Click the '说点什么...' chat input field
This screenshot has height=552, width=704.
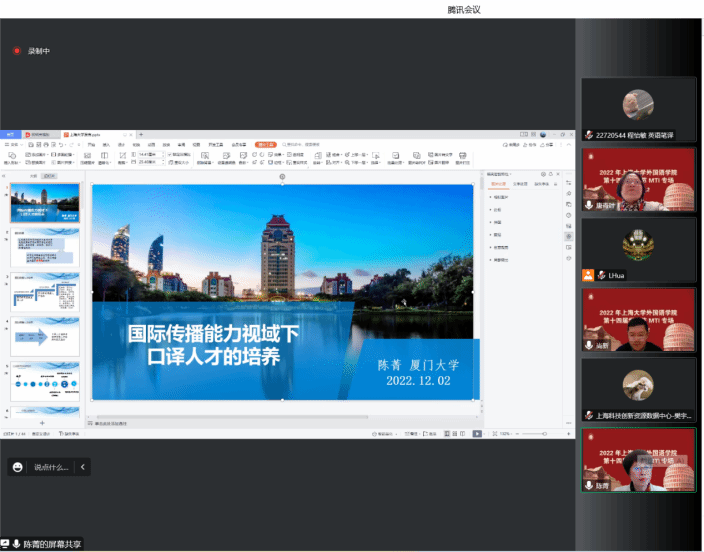[51, 467]
